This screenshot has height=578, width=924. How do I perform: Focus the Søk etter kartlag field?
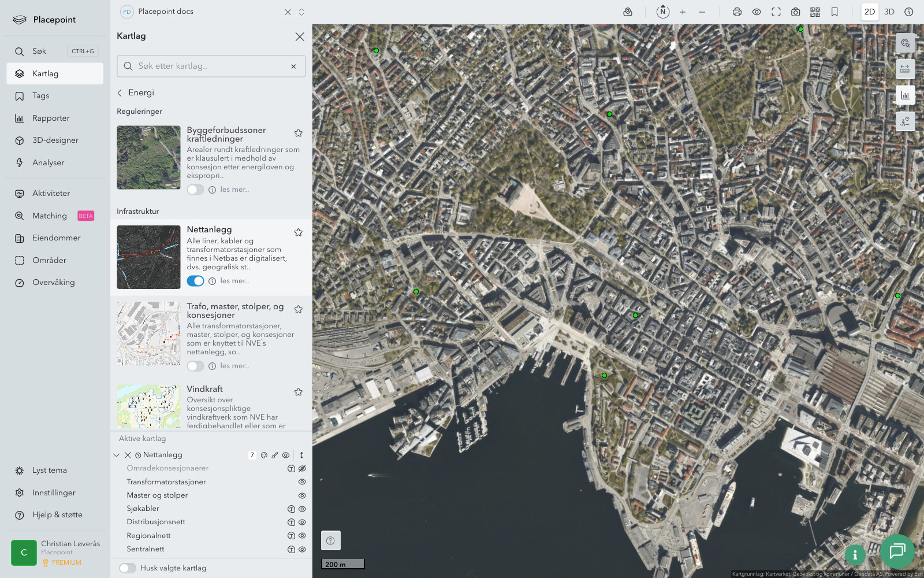coord(211,66)
